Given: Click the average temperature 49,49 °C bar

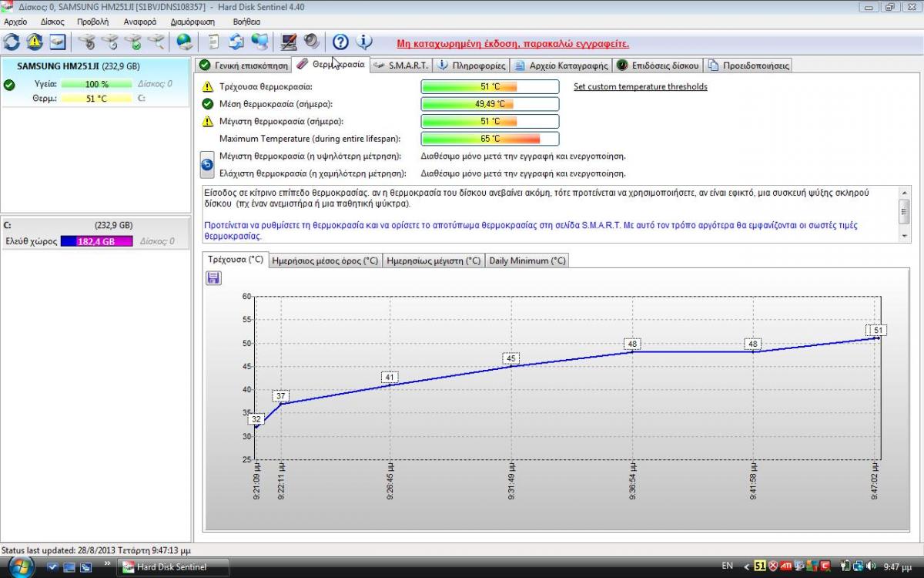Looking at the screenshot, I should (490, 104).
